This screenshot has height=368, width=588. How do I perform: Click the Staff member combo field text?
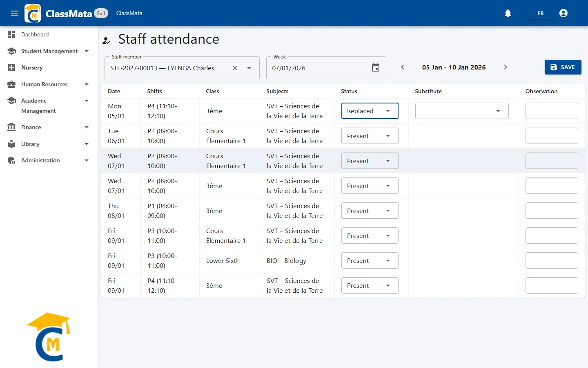click(x=162, y=68)
